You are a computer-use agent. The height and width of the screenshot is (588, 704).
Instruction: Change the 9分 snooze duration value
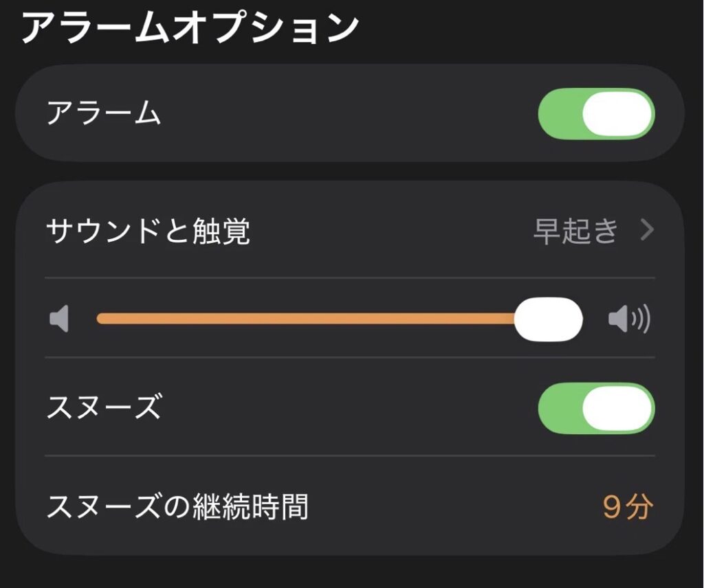[627, 508]
